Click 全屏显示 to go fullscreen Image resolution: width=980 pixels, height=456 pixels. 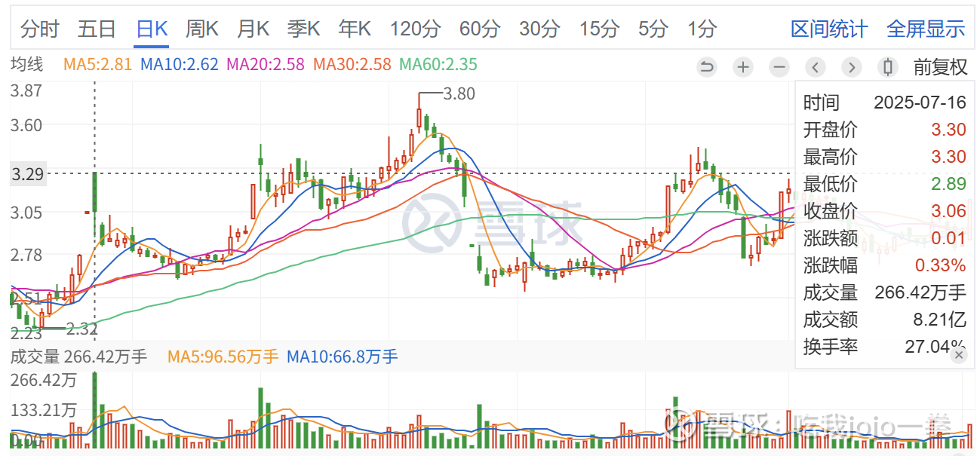[926, 29]
